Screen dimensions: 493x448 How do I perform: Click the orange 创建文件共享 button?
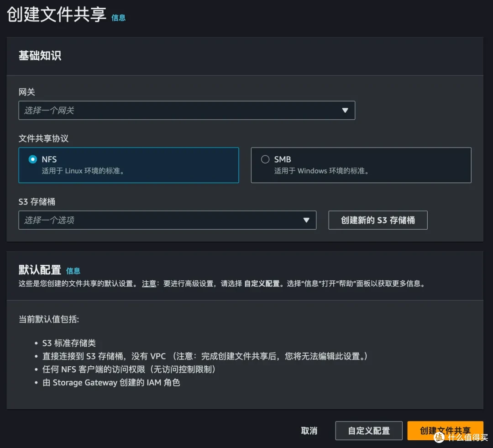pos(445,430)
